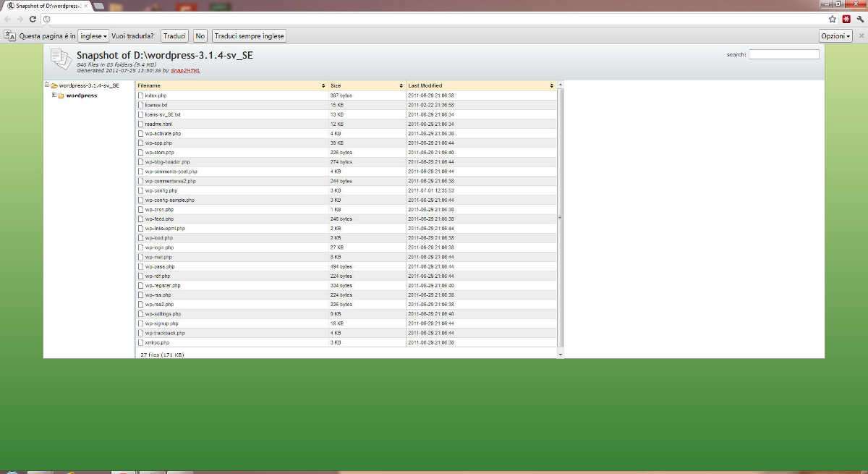Click into the search input field
868x474 pixels.
coord(784,54)
